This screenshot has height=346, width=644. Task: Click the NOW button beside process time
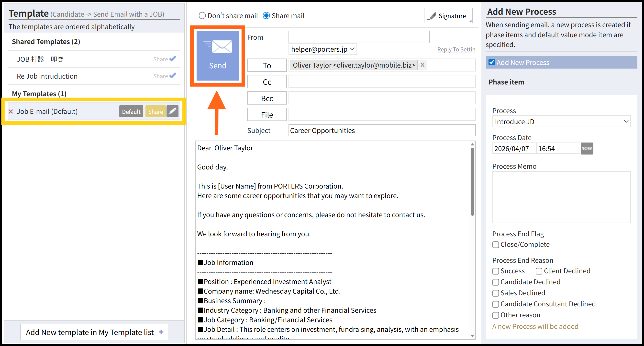coord(586,148)
